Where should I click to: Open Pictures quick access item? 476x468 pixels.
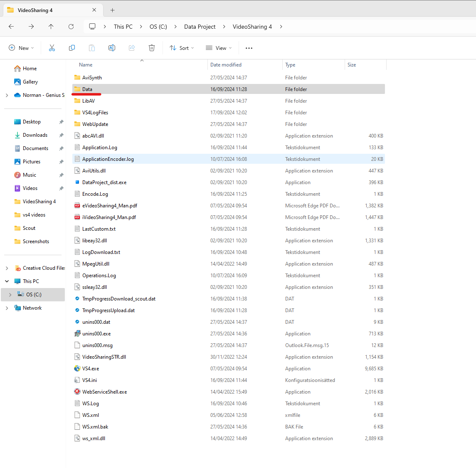coord(31,161)
